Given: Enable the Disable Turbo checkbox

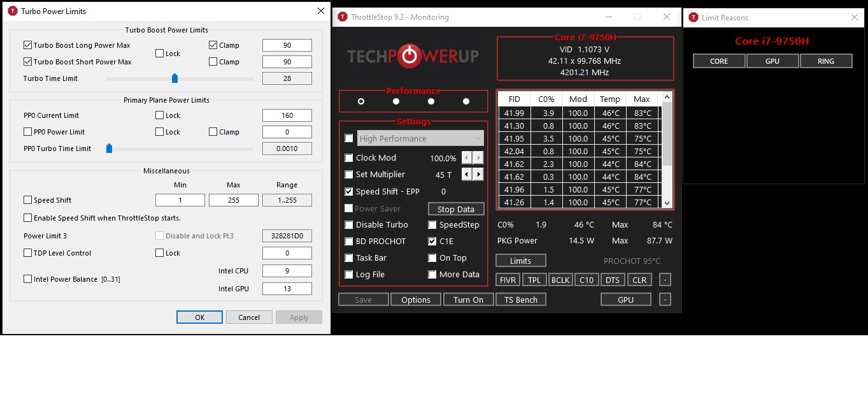Looking at the screenshot, I should (349, 225).
